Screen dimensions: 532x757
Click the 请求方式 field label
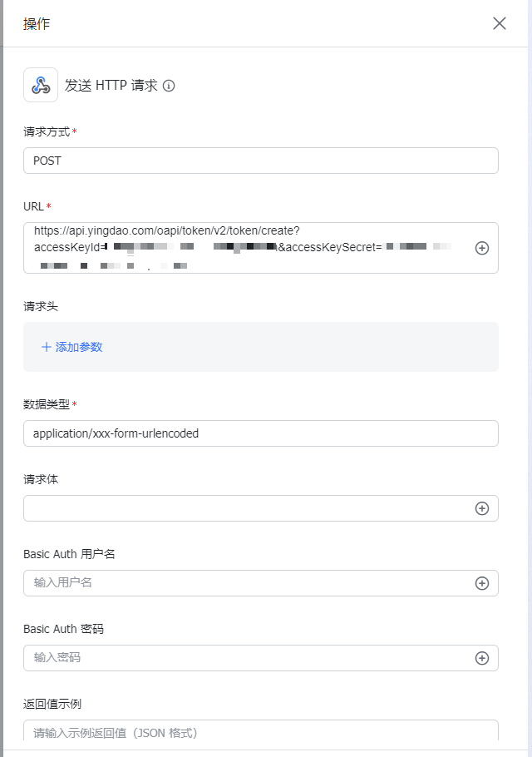point(47,131)
